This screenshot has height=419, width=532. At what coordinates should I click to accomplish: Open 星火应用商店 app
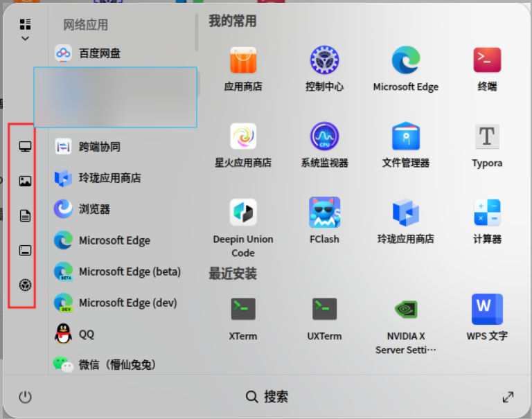pyautogui.click(x=243, y=145)
